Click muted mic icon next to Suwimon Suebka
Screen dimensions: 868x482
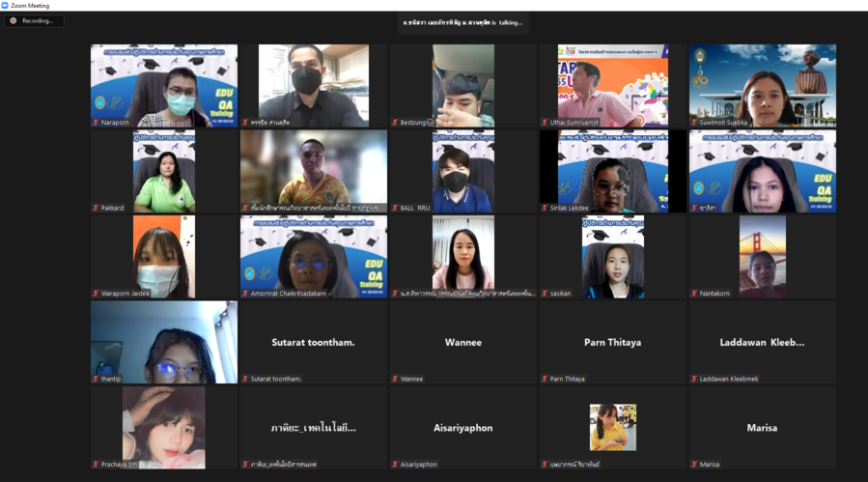(x=694, y=123)
